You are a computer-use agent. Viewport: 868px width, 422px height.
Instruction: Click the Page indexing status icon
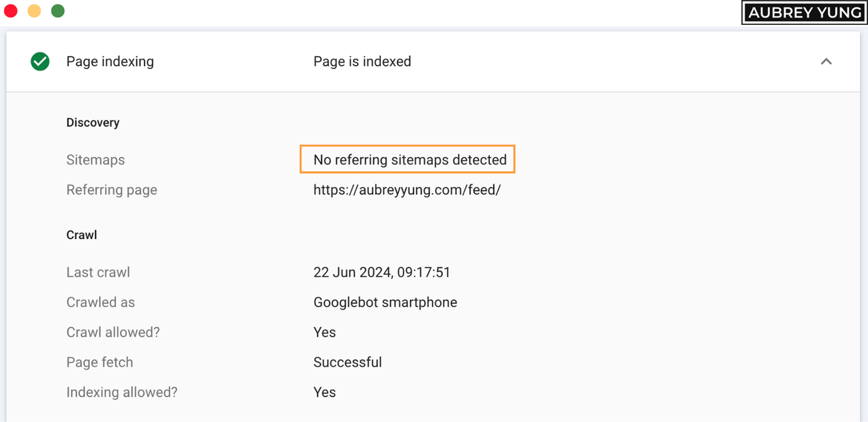tap(39, 61)
